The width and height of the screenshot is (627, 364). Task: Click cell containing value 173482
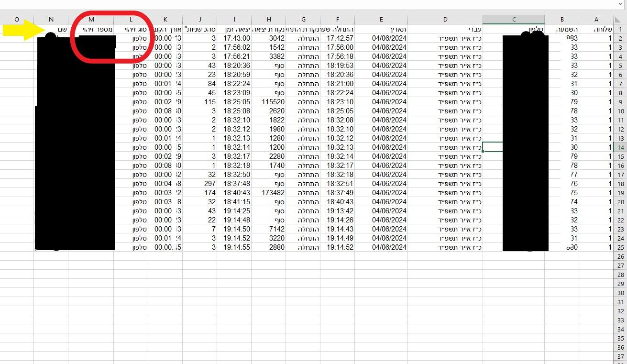(269, 193)
